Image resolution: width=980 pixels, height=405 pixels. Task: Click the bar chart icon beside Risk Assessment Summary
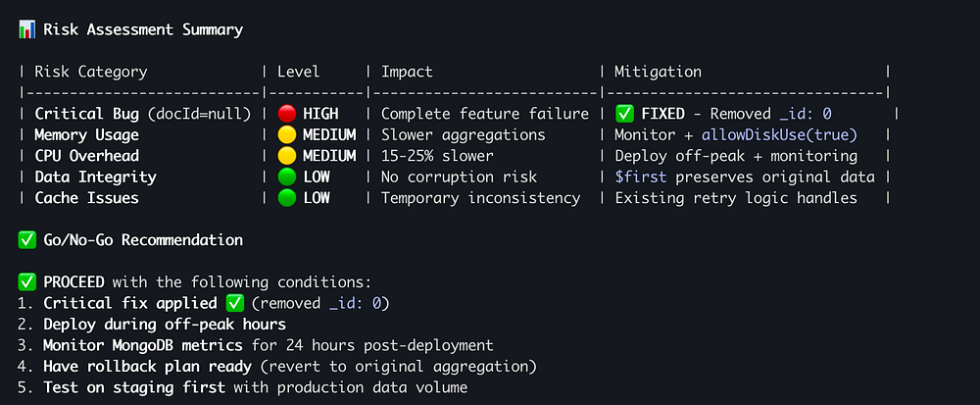pos(26,29)
